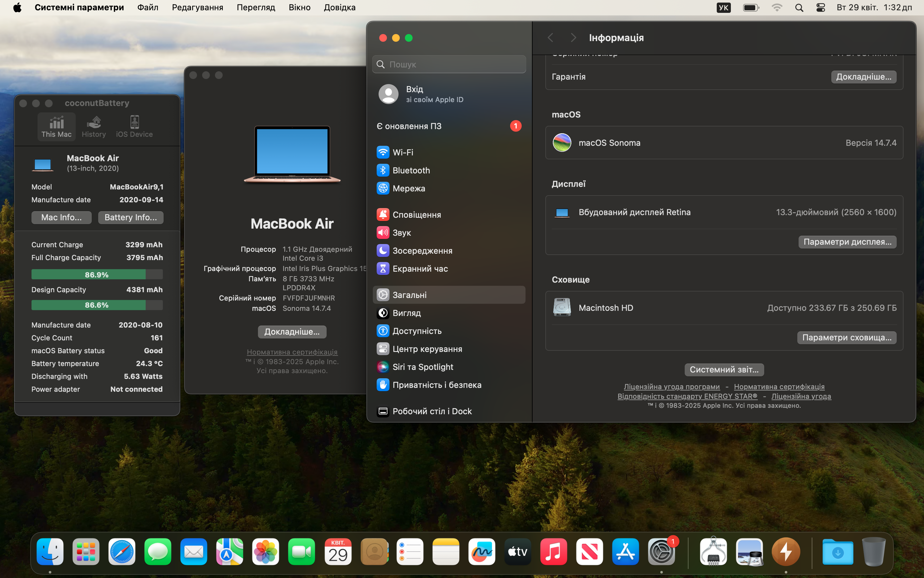Open the Файл menu
Screen dimensions: 924x578
click(x=148, y=7)
